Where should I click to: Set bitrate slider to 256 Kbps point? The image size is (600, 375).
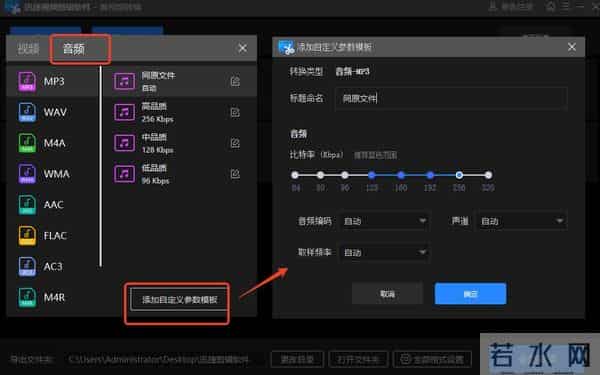459,175
